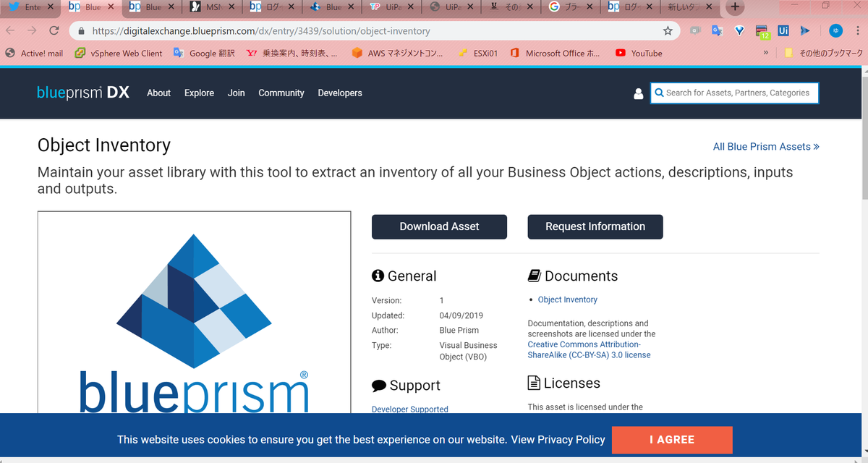Click the General info icon
This screenshot has width=868, height=463.
pyautogui.click(x=378, y=276)
